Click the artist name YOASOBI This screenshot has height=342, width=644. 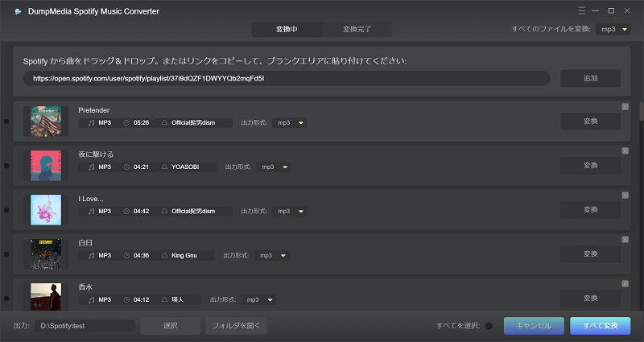coord(185,167)
